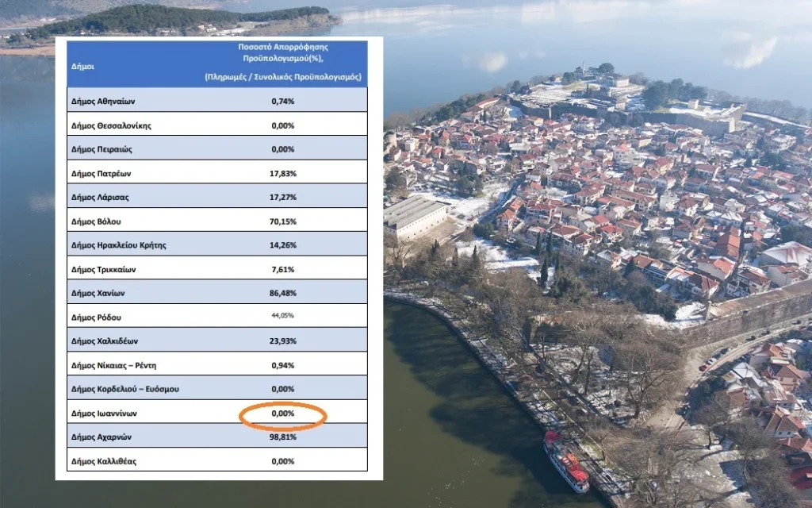Image resolution: width=812 pixels, height=508 pixels.
Task: Select the 70,15% value for Βόλου
Action: (284, 219)
